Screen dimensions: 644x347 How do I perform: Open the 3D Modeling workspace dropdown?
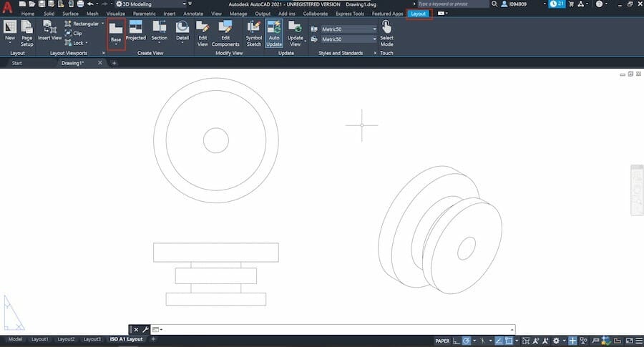pos(151,4)
